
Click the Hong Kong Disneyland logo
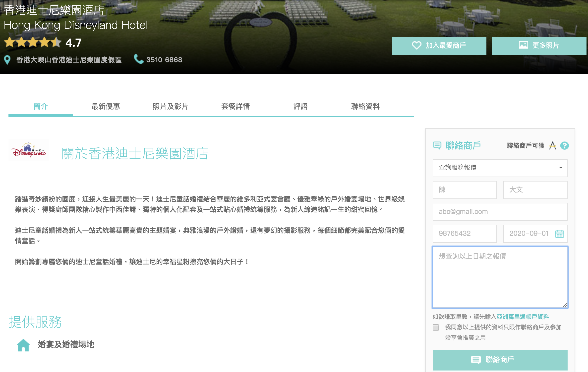point(29,150)
